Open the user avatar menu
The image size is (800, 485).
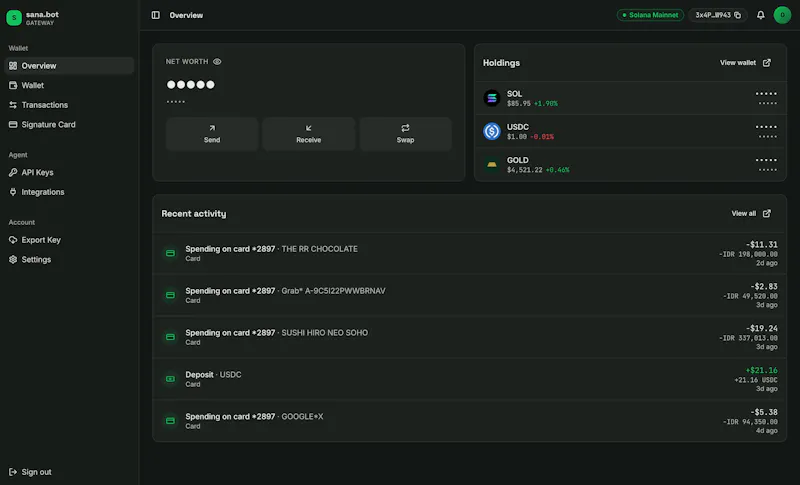click(x=782, y=15)
